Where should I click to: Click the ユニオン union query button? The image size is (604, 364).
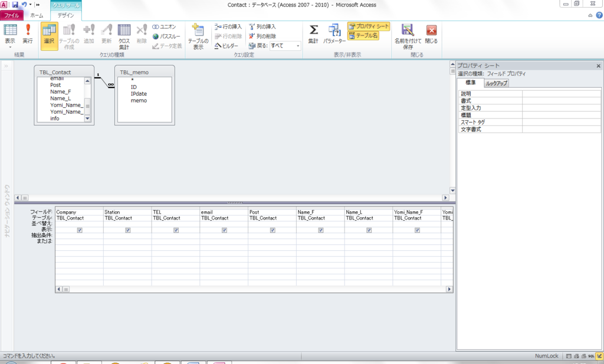click(x=165, y=27)
